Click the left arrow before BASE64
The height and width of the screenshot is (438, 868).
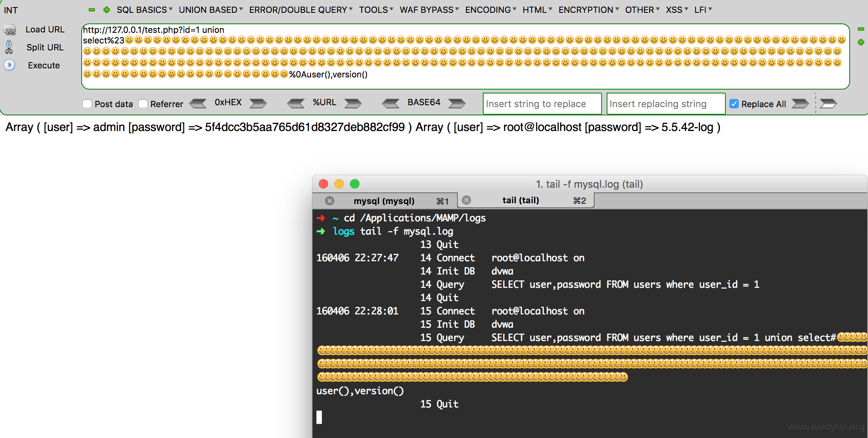[391, 103]
